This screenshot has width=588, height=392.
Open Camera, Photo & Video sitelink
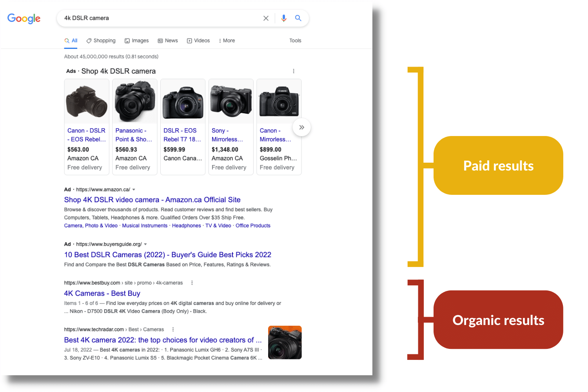[91, 226]
